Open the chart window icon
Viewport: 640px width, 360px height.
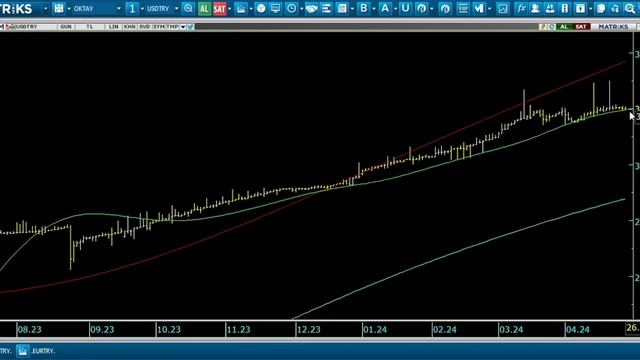click(x=241, y=8)
